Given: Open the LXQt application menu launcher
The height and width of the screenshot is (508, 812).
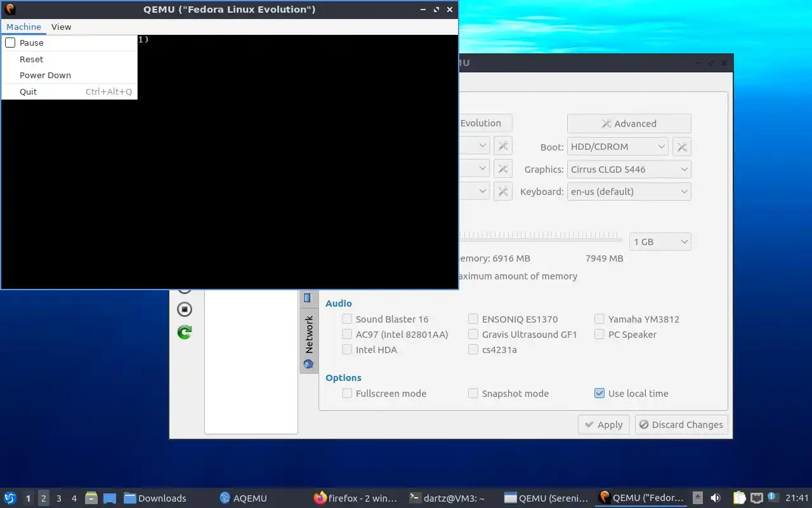Looking at the screenshot, I should pyautogui.click(x=10, y=498).
